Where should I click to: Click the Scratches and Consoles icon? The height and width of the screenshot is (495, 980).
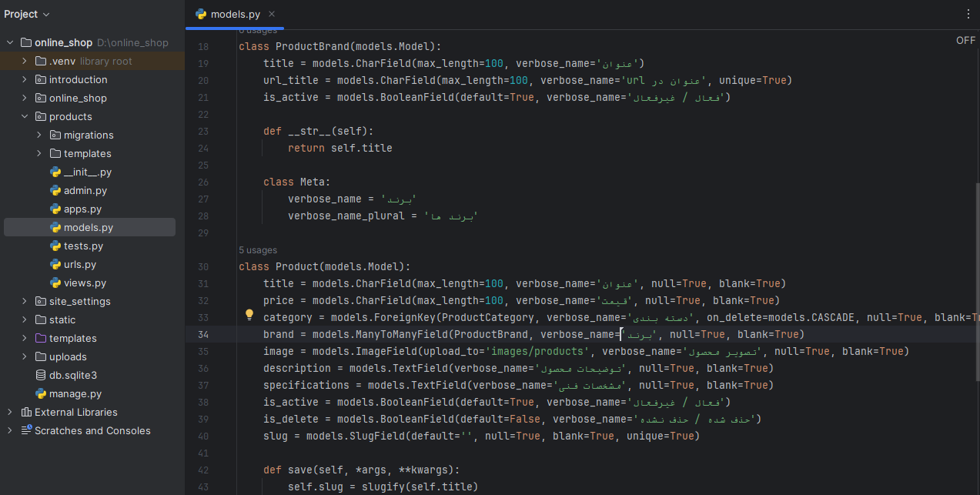pyautogui.click(x=26, y=431)
